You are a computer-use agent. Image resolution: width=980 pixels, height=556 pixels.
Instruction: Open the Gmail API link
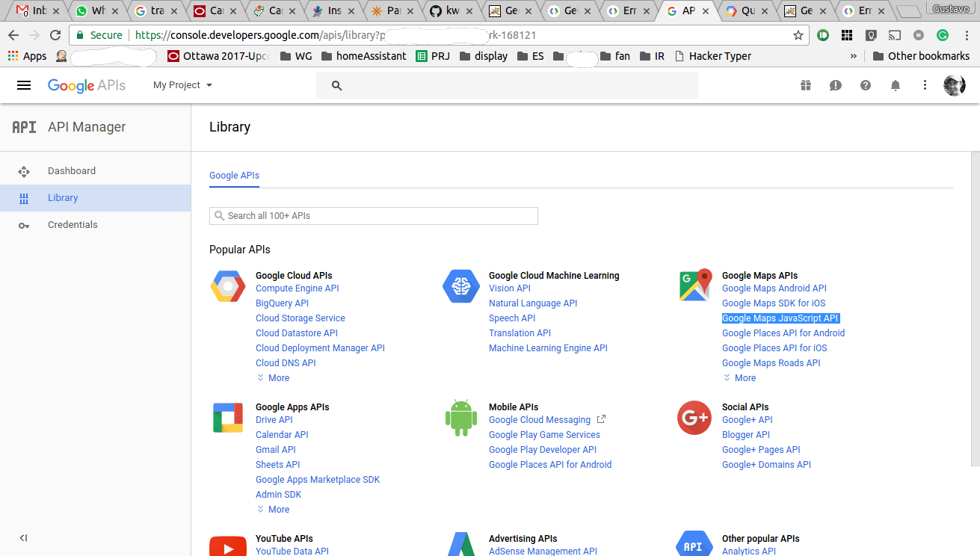coord(276,450)
